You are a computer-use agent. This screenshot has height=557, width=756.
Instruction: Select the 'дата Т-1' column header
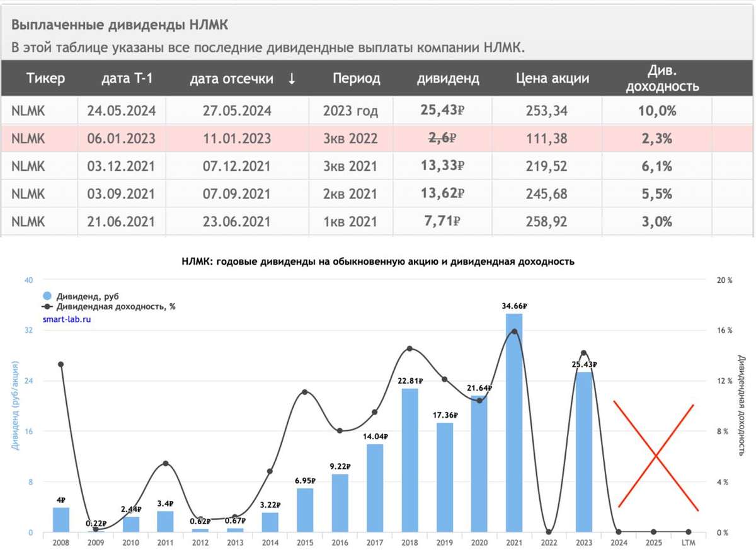(x=127, y=79)
